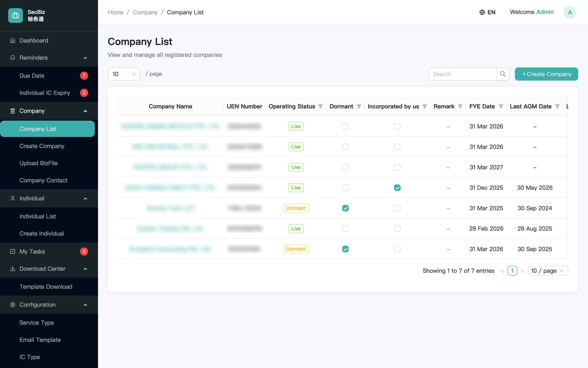Viewport: 588px width, 368px height.
Task: Open the Admin avatar circle
Action: 570,12
